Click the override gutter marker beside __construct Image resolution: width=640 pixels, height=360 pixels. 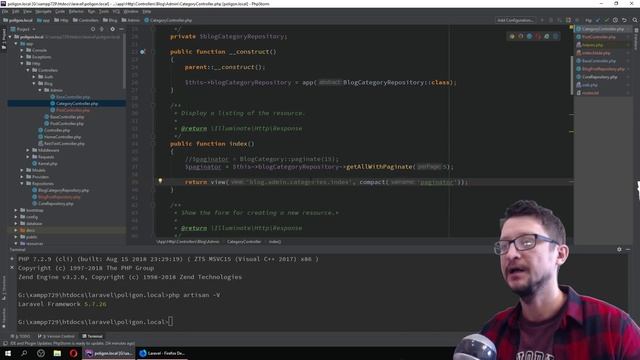(142, 52)
